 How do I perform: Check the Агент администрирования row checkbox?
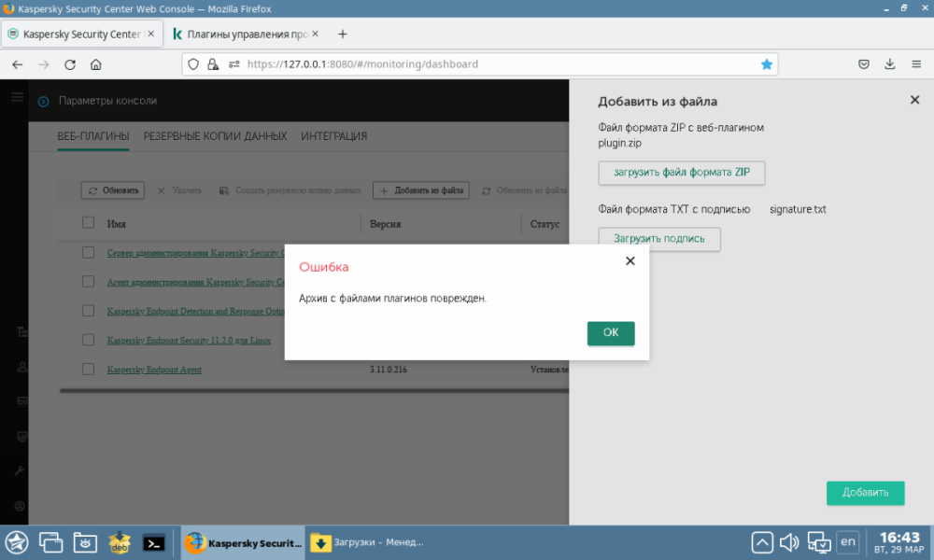point(88,282)
